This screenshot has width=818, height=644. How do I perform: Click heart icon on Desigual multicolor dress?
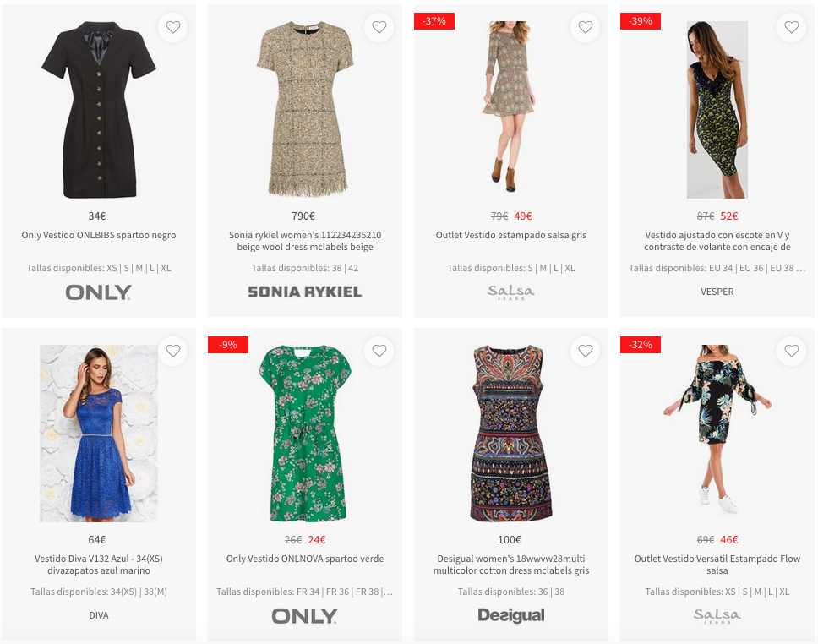(586, 351)
